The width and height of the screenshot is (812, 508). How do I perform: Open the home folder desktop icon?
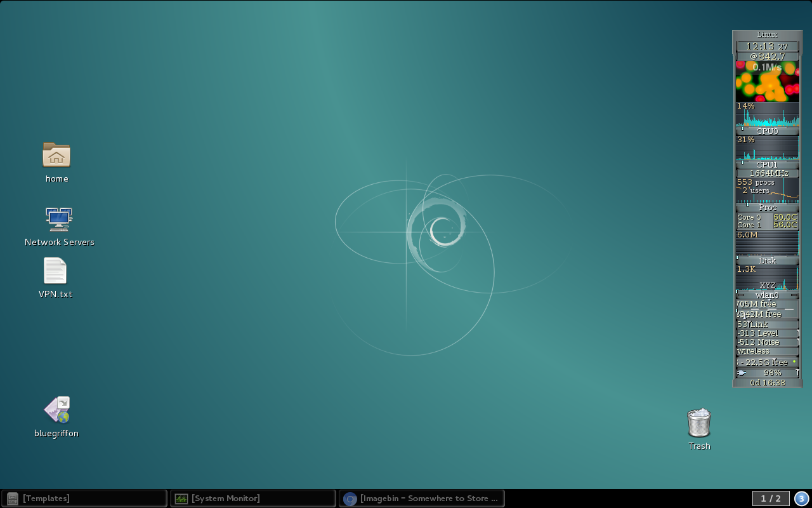(x=56, y=155)
